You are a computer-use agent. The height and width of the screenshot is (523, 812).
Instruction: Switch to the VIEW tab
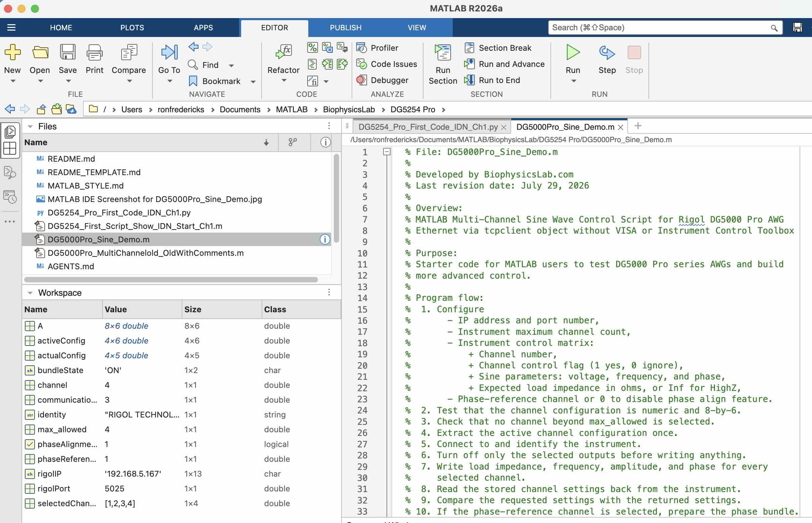click(417, 28)
